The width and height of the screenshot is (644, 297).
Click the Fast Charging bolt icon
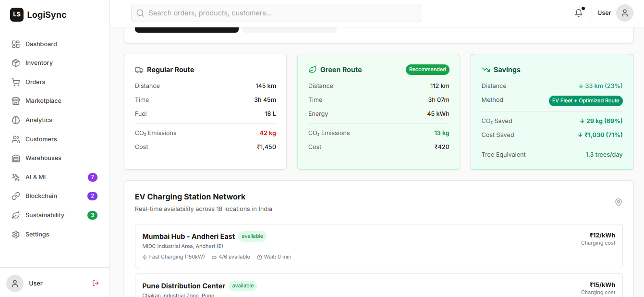tap(145, 257)
